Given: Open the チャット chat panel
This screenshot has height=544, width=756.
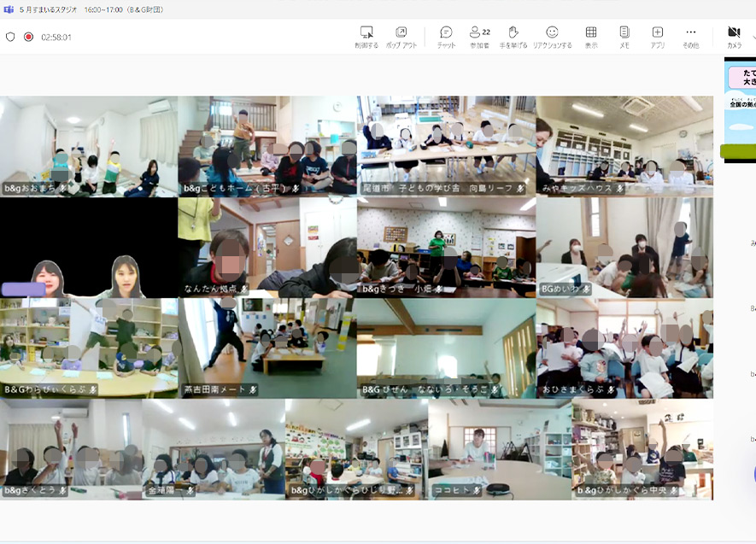Looking at the screenshot, I should tap(446, 36).
